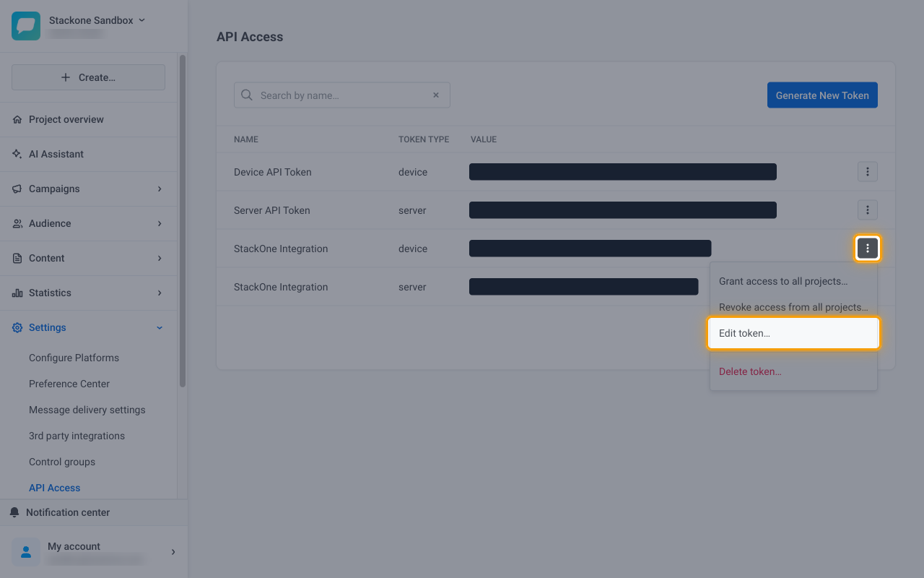
Task: Focus the Search by name field
Action: pyautogui.click(x=342, y=95)
